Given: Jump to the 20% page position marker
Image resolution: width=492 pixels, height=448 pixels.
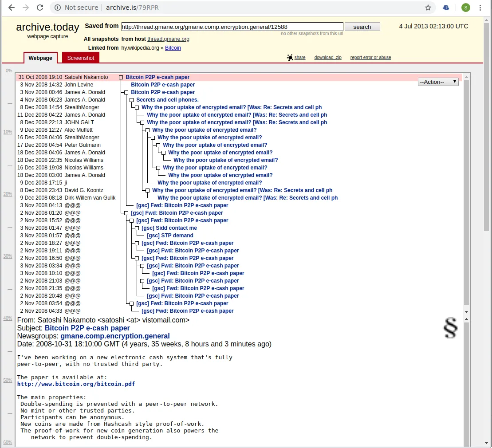Looking at the screenshot, I should pos(8,194).
